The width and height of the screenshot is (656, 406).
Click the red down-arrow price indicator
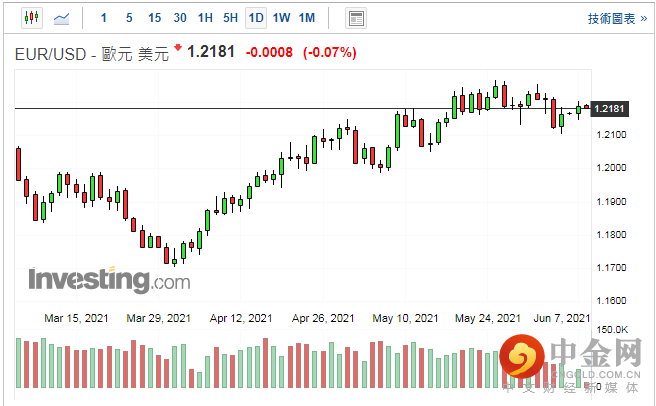coord(178,48)
